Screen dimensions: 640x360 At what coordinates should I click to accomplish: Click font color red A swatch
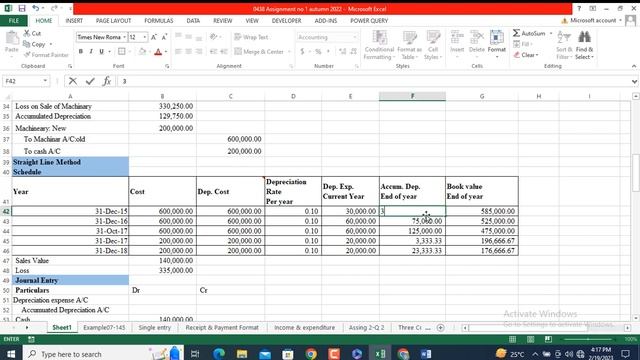coord(158,52)
